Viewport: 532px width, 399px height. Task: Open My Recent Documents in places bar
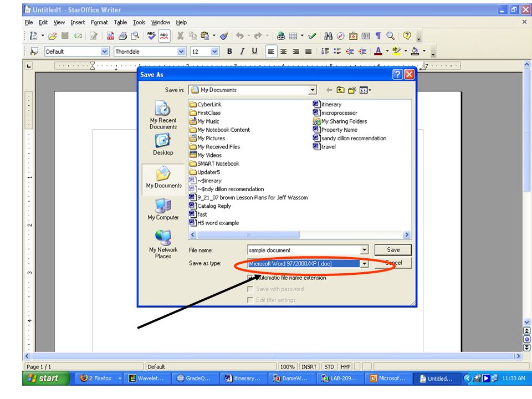click(x=163, y=115)
